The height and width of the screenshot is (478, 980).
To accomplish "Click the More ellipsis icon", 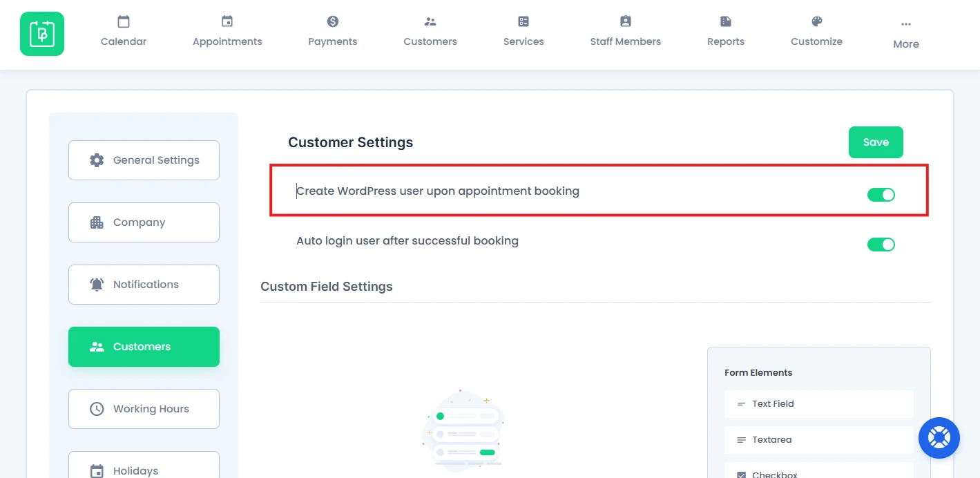I will (x=906, y=24).
